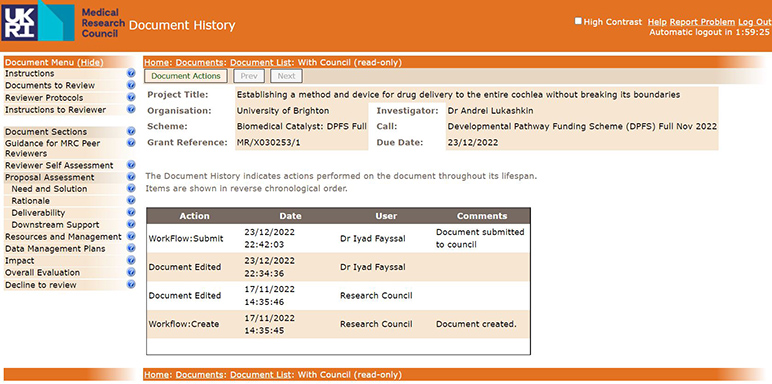Open Reviewer Protocols

(44, 98)
